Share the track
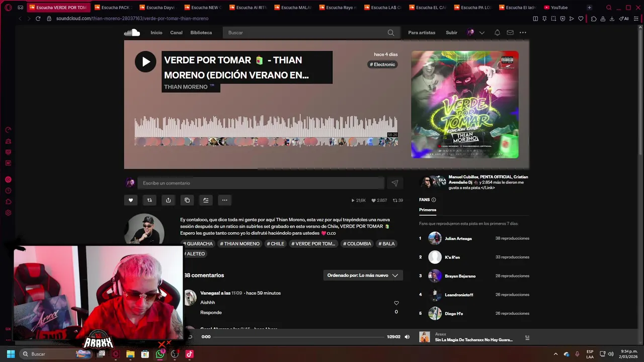Viewport: 644px width, 362px height. coord(168,200)
